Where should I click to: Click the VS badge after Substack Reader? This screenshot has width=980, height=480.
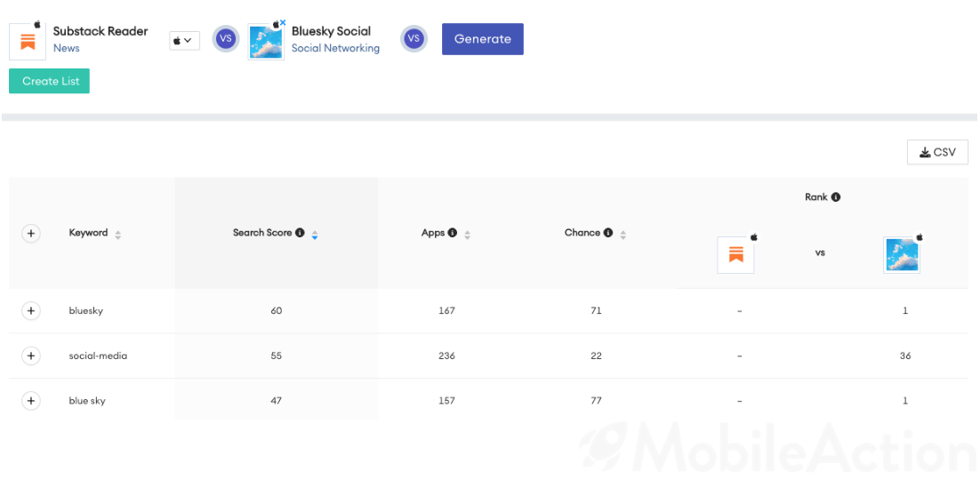click(x=226, y=39)
